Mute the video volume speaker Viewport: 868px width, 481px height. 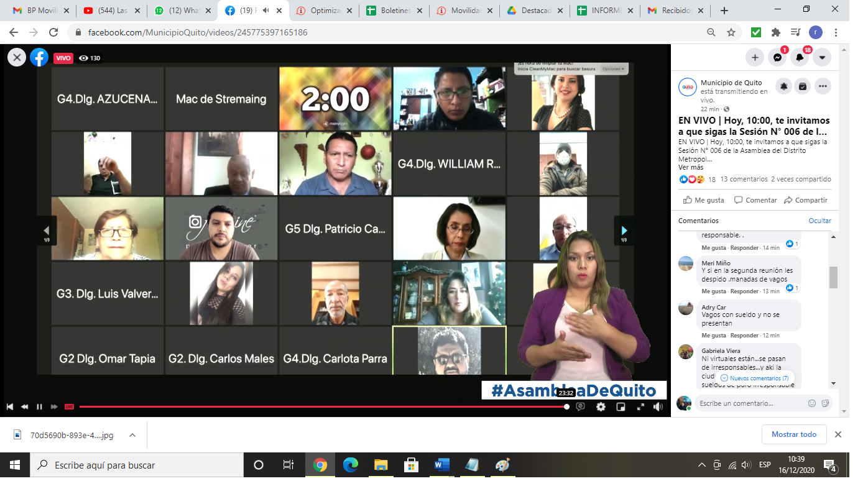(658, 406)
